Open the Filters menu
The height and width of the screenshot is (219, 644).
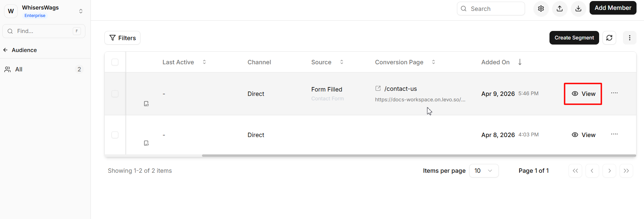[x=122, y=38]
